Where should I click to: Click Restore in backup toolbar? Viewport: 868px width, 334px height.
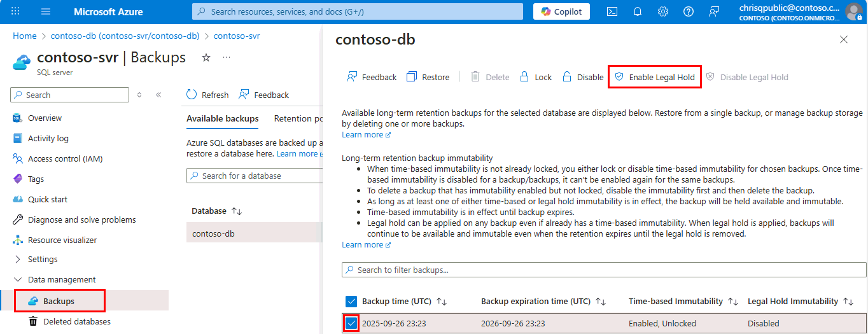[x=428, y=77]
